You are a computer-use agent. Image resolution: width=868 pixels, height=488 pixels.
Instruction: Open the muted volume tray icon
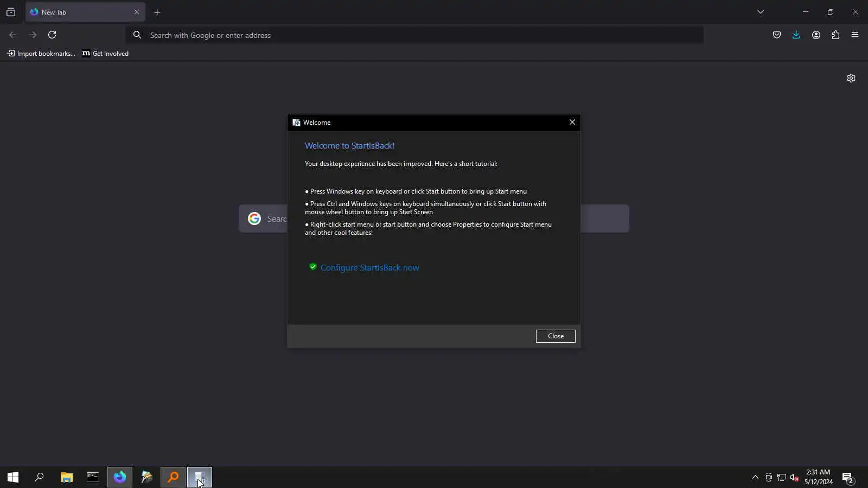pos(795,477)
